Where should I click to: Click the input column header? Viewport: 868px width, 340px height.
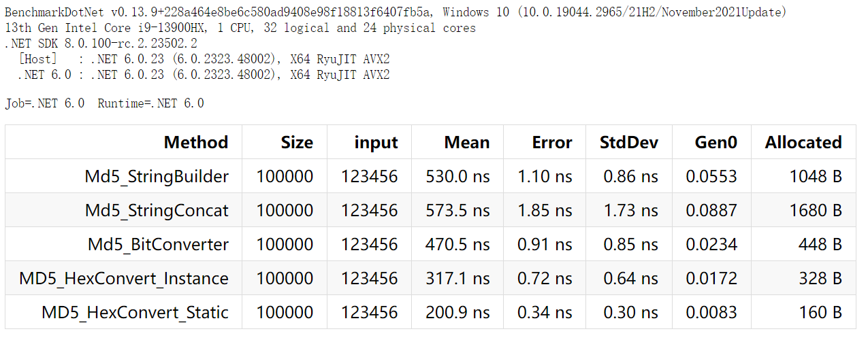(x=376, y=142)
